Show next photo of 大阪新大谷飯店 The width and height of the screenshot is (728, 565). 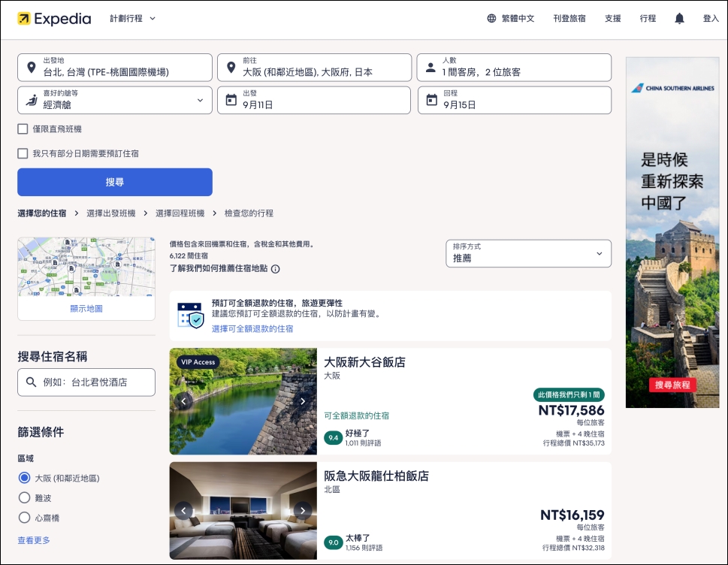(x=303, y=401)
